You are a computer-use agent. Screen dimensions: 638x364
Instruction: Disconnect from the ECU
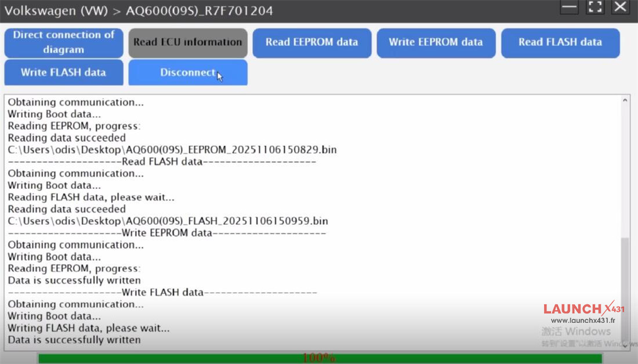(x=188, y=72)
